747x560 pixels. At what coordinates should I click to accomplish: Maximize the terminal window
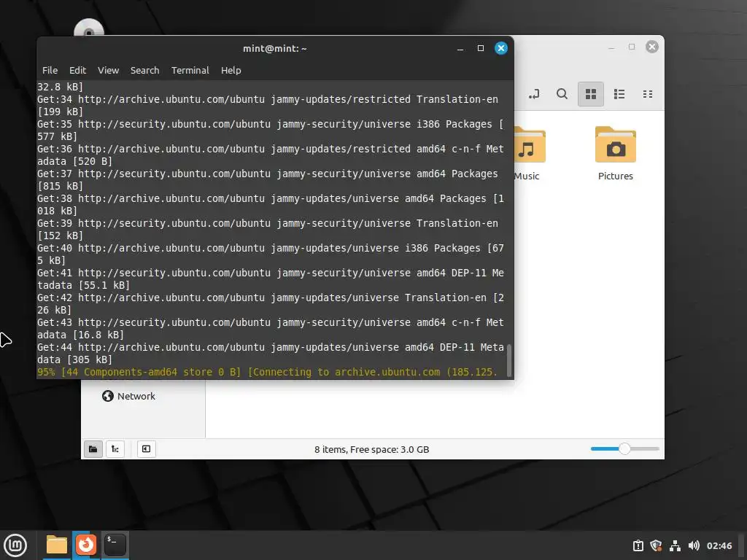point(481,48)
